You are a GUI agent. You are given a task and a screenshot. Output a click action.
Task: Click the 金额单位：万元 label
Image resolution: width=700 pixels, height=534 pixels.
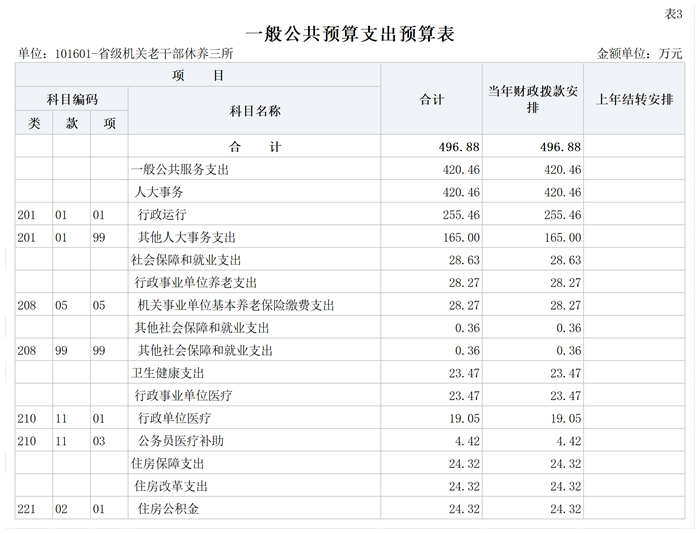(x=639, y=53)
